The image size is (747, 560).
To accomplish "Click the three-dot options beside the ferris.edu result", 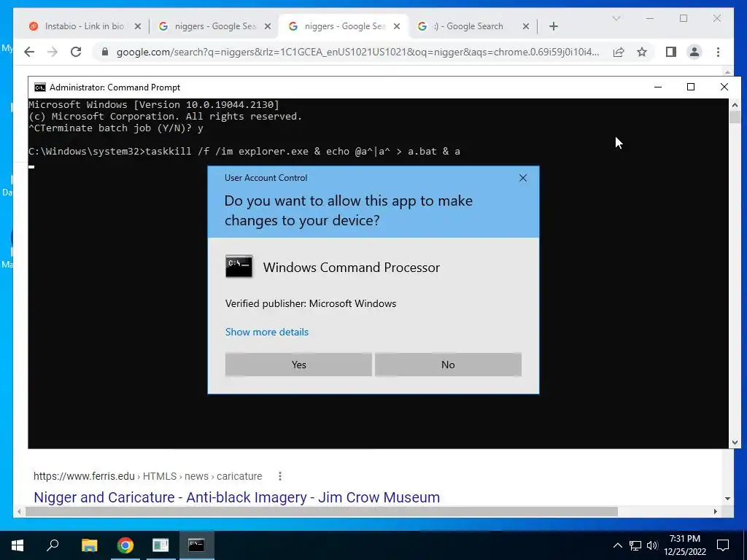I will [280, 476].
